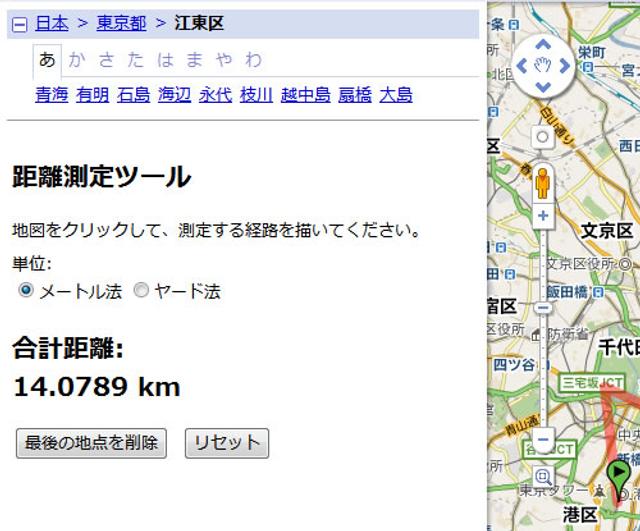Pan the map up with arrow

[x=543, y=44]
